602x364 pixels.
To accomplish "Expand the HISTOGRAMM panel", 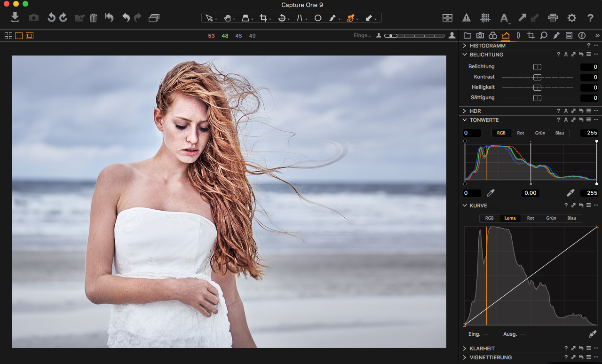I will coord(465,46).
